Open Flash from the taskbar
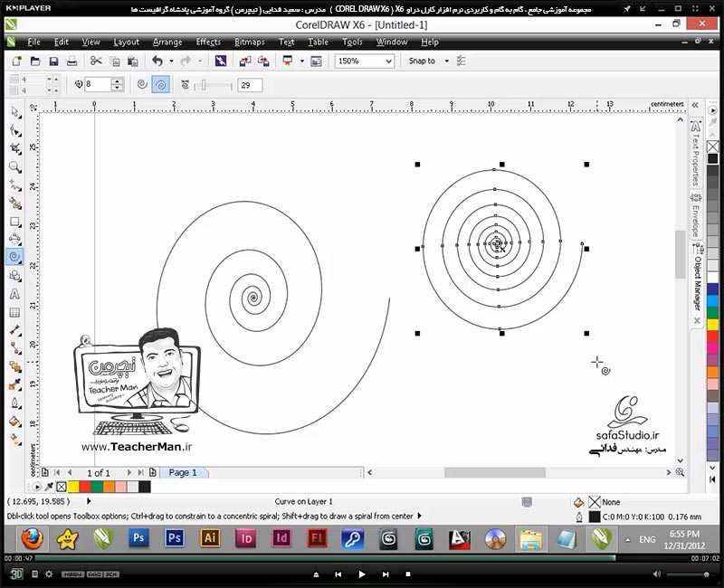This screenshot has height=588, width=724. click(318, 538)
